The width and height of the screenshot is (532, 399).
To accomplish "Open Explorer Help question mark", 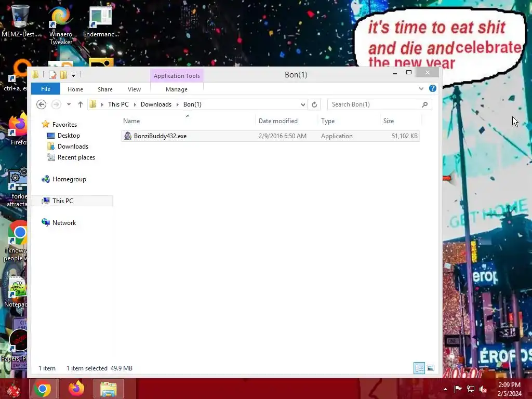I will 433,88.
